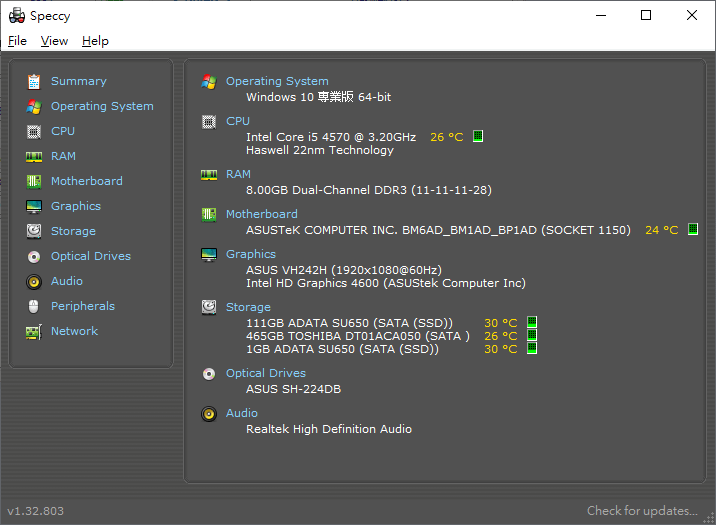The image size is (716, 525).
Task: Click the 24 °C motherboard temperature value
Action: click(x=662, y=230)
